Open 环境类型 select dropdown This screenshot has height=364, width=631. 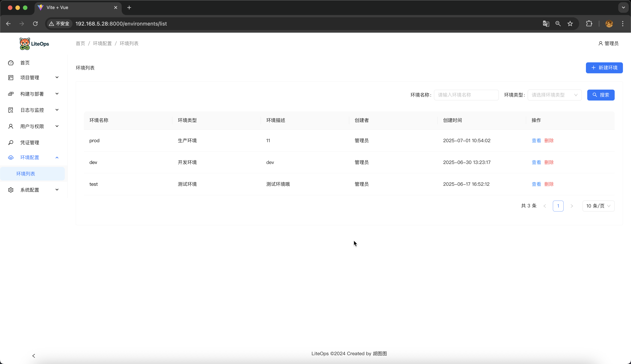pyautogui.click(x=555, y=95)
